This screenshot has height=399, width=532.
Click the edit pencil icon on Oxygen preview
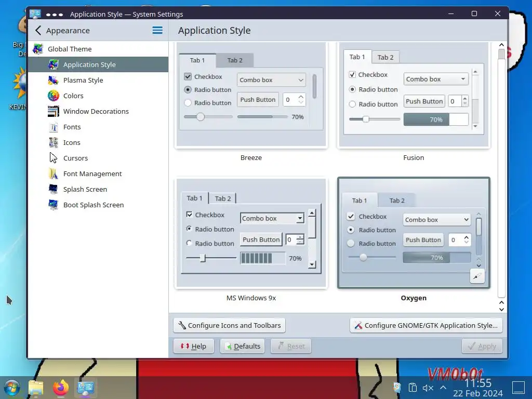(x=477, y=276)
